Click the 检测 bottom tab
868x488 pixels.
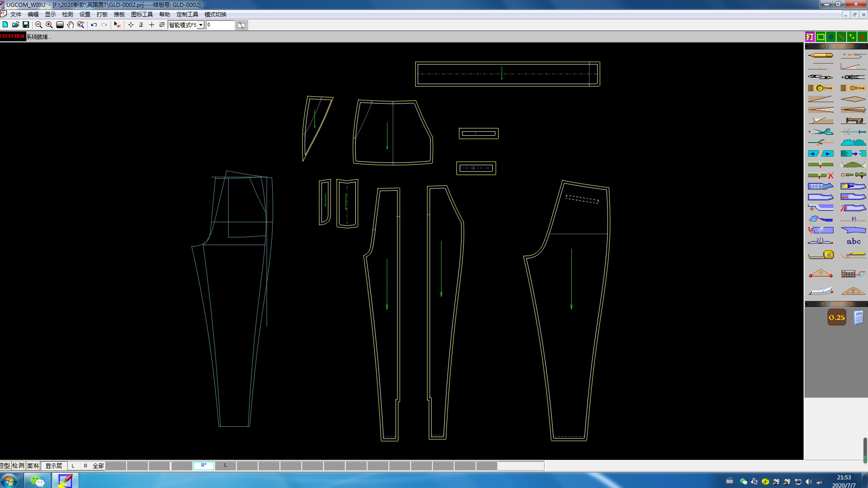pyautogui.click(x=18, y=466)
